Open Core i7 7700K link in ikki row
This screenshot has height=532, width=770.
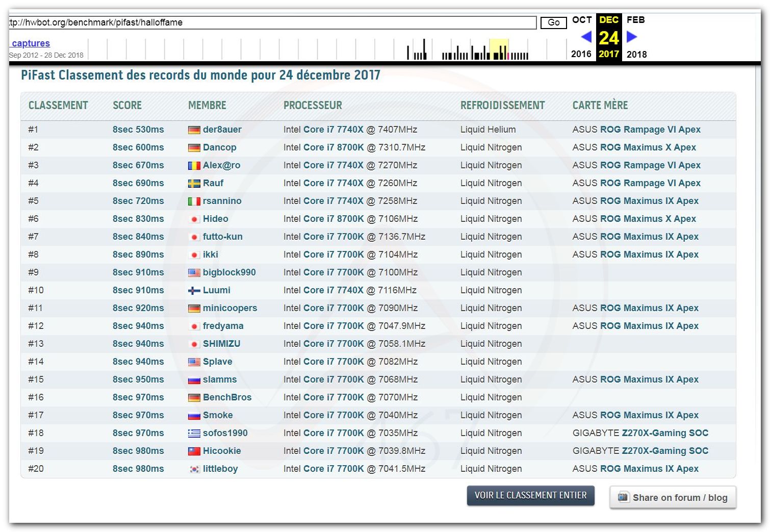[x=334, y=255]
